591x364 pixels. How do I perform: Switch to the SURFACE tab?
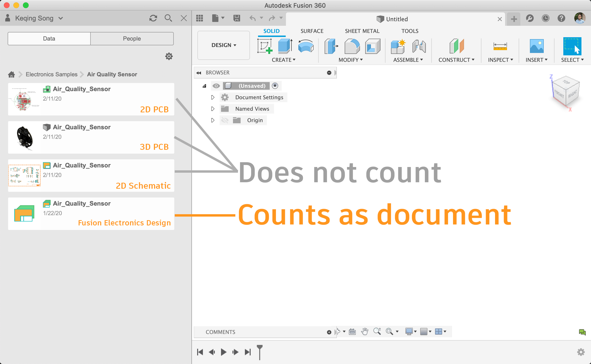click(x=312, y=31)
